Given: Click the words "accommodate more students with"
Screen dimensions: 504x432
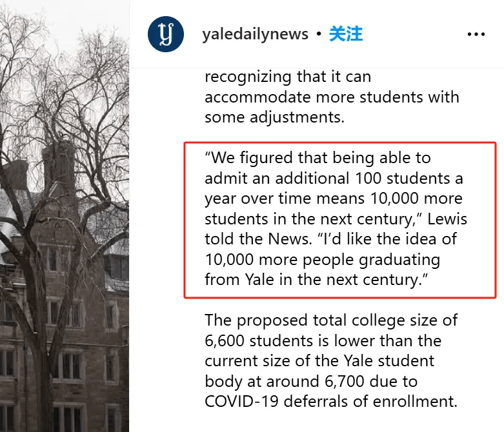Looking at the screenshot, I should click(x=332, y=97).
